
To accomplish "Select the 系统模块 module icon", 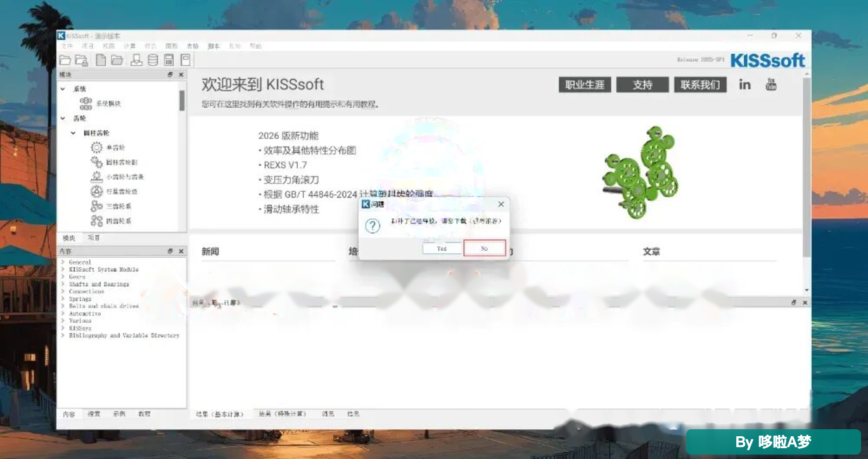I will click(86, 104).
